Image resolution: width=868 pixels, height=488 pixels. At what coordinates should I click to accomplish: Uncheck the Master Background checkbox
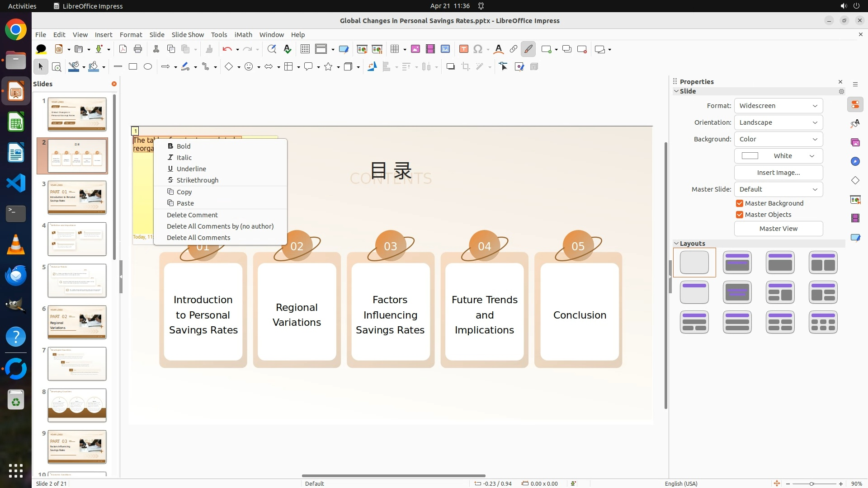[740, 203]
